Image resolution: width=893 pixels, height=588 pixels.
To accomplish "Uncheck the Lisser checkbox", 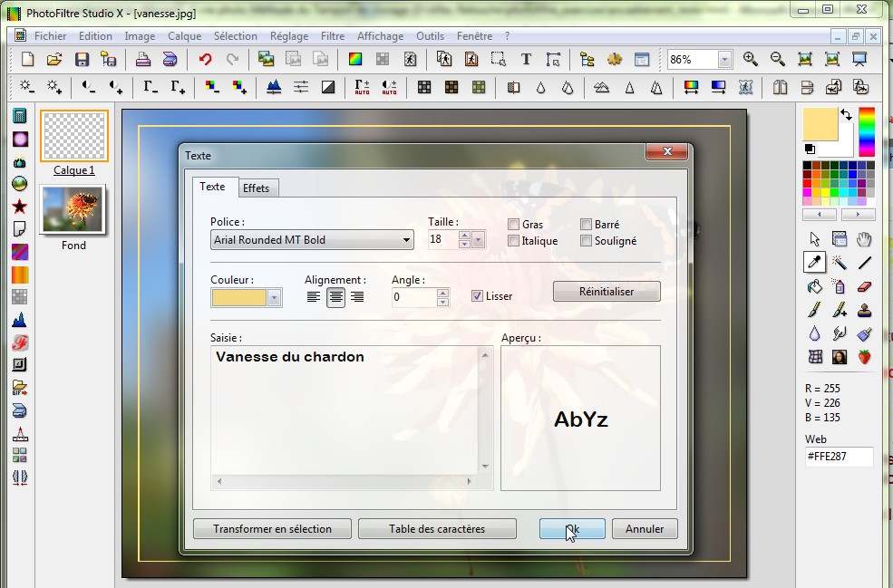I will [477, 296].
